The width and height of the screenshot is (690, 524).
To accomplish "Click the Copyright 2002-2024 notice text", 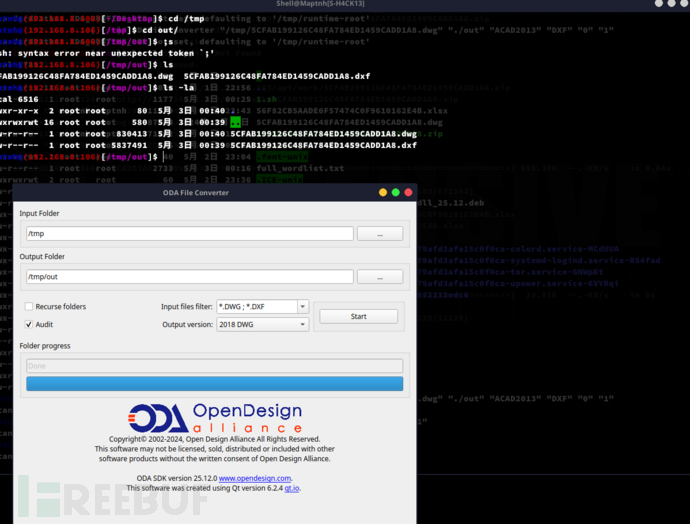I will pos(214,439).
